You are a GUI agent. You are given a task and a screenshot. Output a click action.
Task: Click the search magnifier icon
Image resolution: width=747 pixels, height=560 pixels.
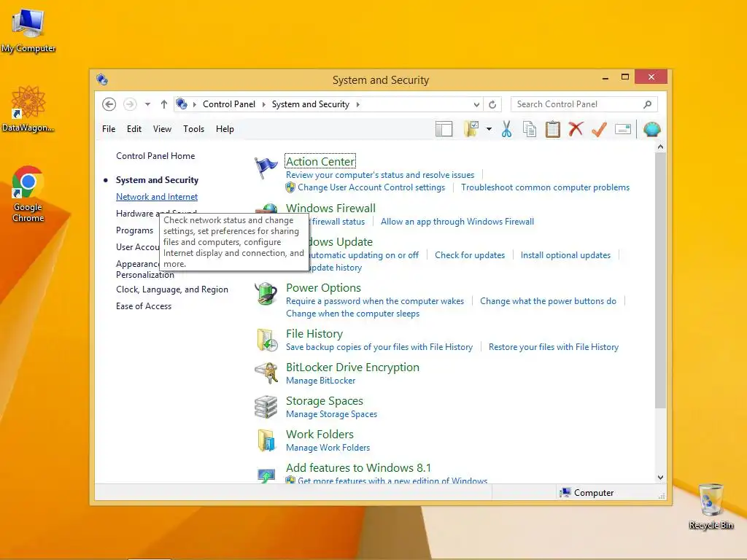(647, 104)
